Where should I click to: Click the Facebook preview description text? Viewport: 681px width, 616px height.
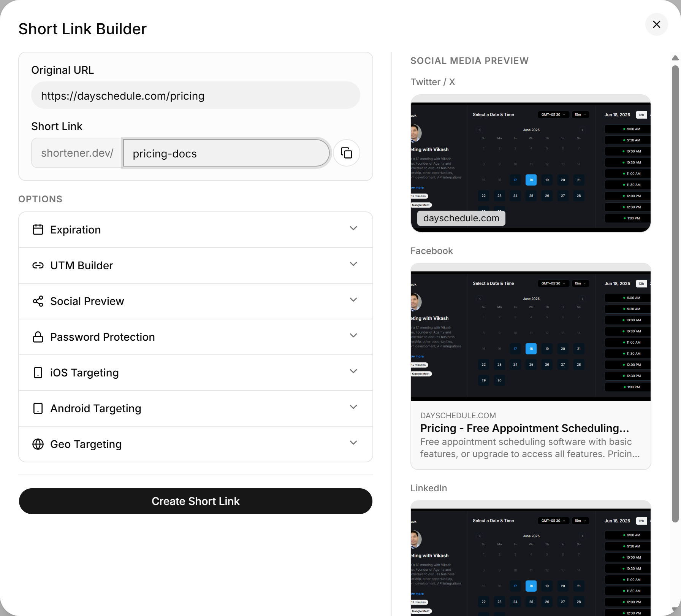click(x=530, y=448)
